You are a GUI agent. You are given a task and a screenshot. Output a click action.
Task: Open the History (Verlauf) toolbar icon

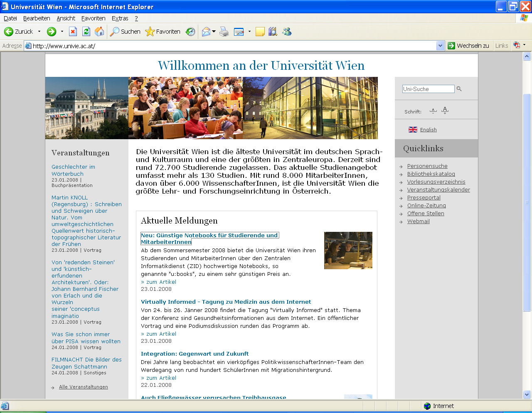tap(190, 32)
